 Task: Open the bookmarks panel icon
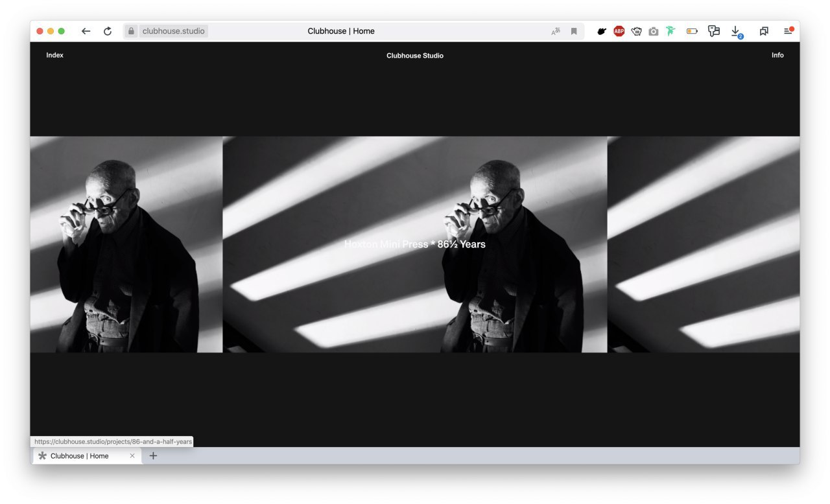(x=764, y=31)
